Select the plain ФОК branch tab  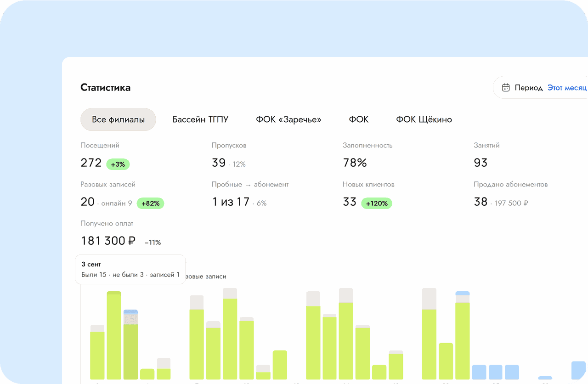pos(359,119)
